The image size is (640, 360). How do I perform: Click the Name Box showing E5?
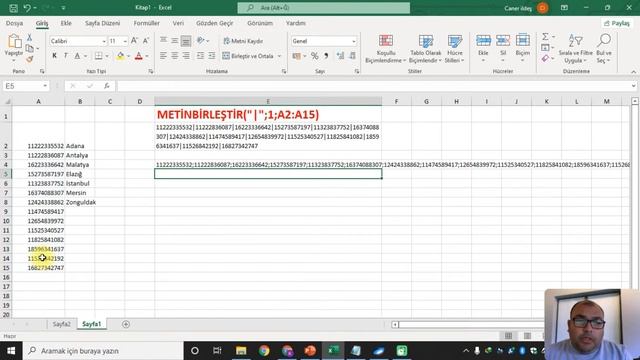[26, 86]
